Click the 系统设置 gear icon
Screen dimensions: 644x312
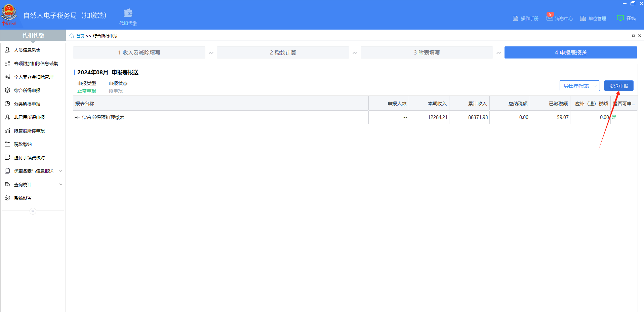[7, 198]
